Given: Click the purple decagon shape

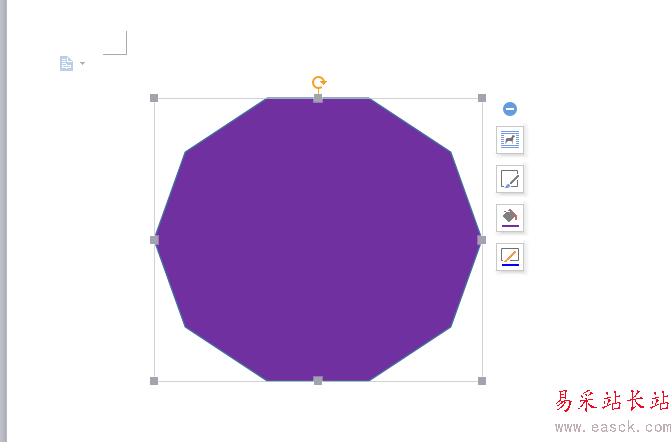Looking at the screenshot, I should pyautogui.click(x=318, y=240).
